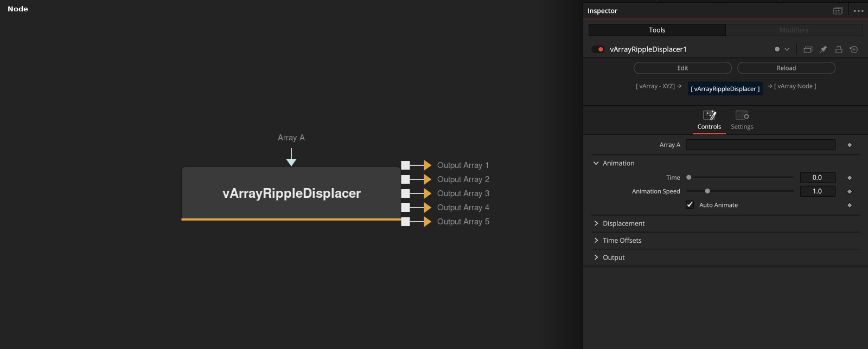Expand the Time Offsets section
Image resolution: width=868 pixels, height=349 pixels.
click(596, 241)
